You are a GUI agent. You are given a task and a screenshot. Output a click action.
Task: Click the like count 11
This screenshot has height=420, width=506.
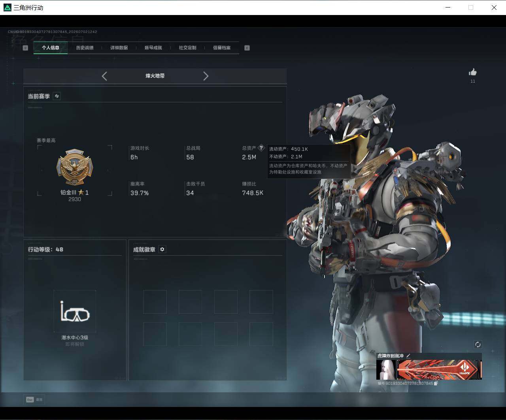(x=473, y=81)
